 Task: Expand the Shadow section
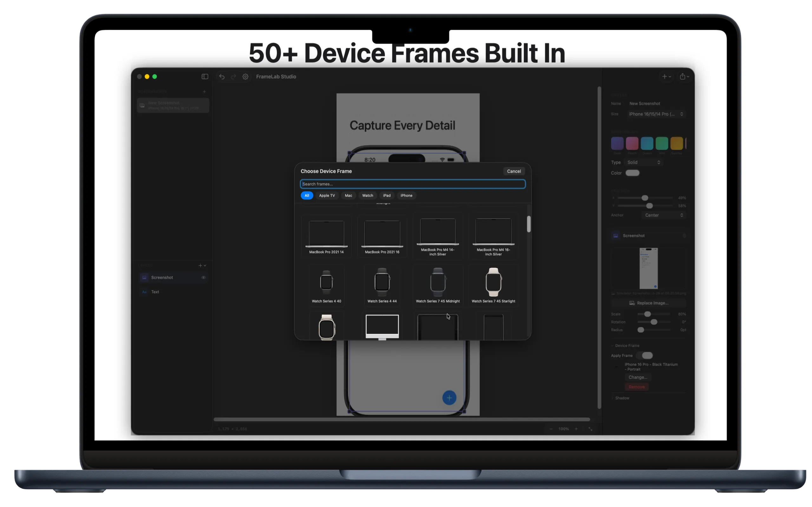point(621,398)
